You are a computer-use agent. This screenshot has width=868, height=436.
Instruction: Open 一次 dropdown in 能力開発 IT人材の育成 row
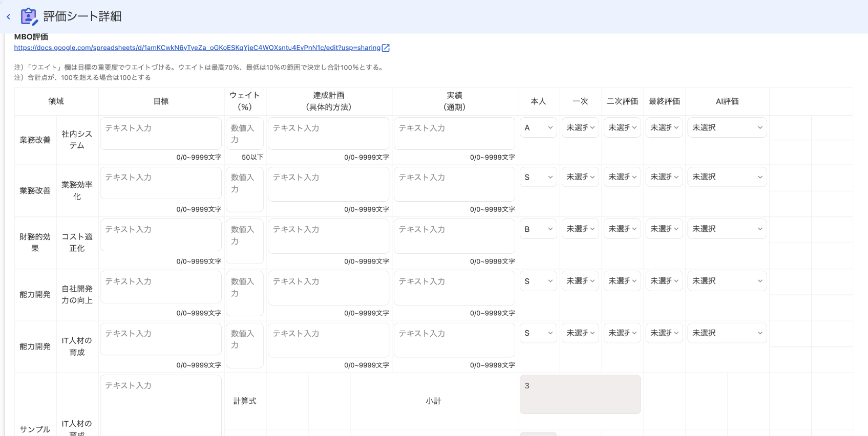[580, 333]
